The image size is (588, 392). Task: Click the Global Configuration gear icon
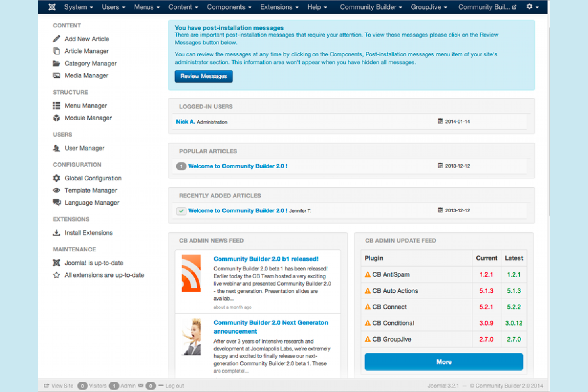(56, 178)
